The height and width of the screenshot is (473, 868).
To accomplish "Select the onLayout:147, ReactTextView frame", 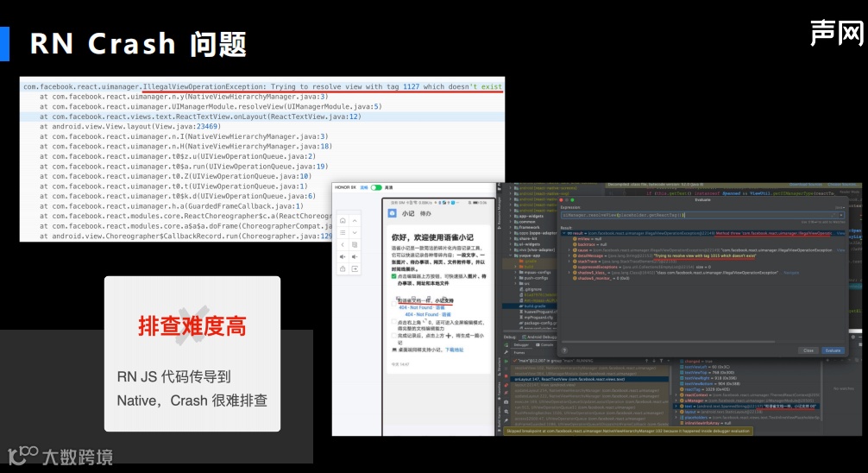I will 589,379.
